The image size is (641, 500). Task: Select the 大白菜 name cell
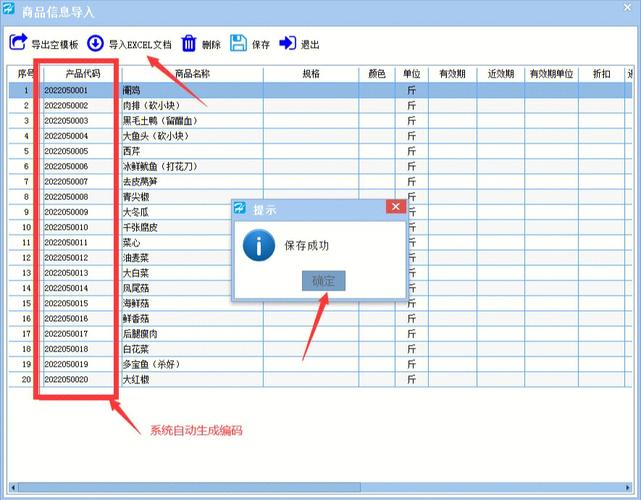pyautogui.click(x=177, y=273)
